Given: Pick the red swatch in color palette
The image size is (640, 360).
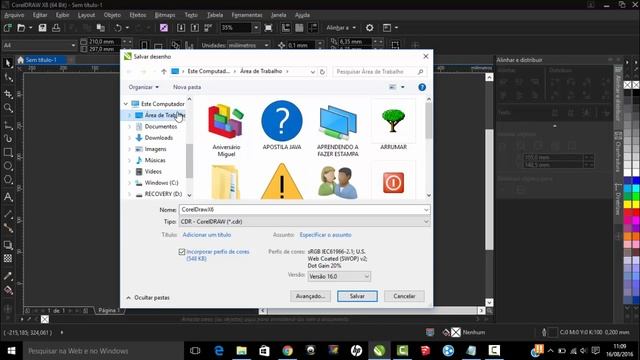Looking at the screenshot, I should click(628, 212).
